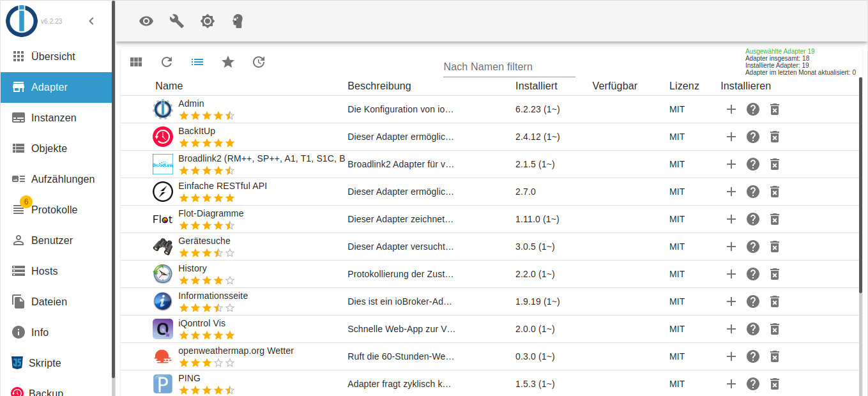Click the Nach Namen filtern field
Screen dimensions: 868x396
tap(509, 66)
